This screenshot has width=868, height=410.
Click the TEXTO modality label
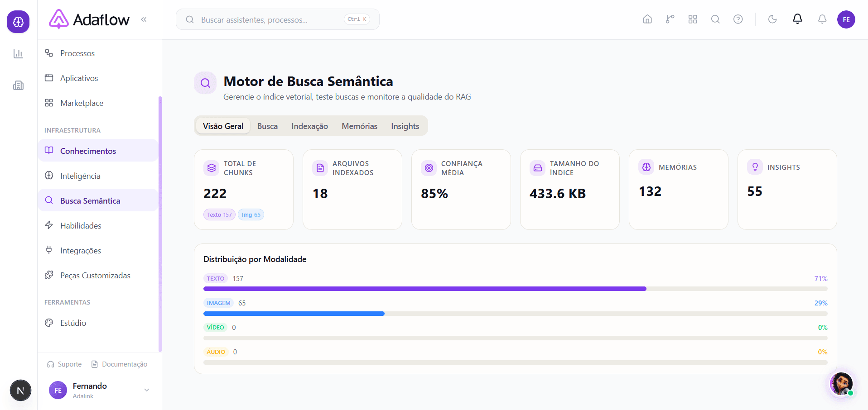216,278
